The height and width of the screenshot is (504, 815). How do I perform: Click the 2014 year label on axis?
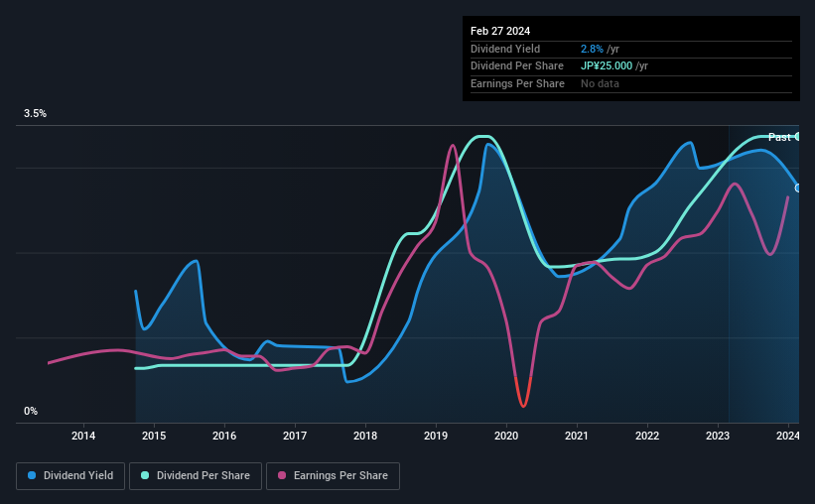point(83,436)
